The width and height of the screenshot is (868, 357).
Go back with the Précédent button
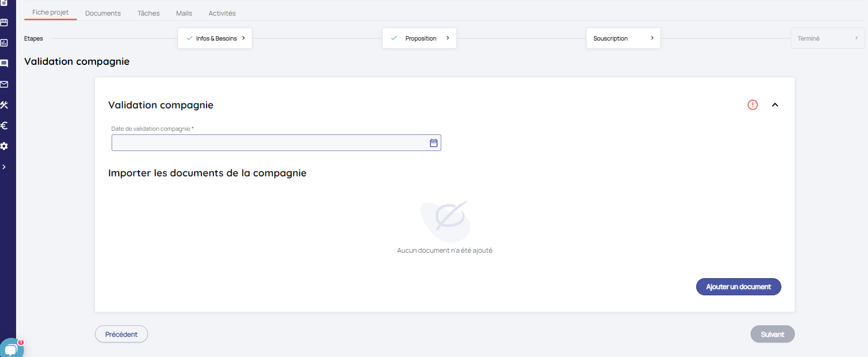tap(121, 334)
